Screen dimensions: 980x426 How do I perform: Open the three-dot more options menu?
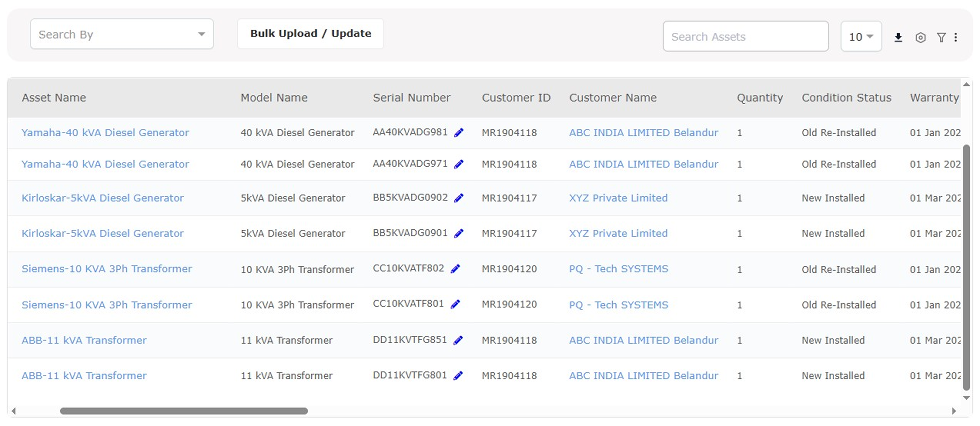(956, 37)
